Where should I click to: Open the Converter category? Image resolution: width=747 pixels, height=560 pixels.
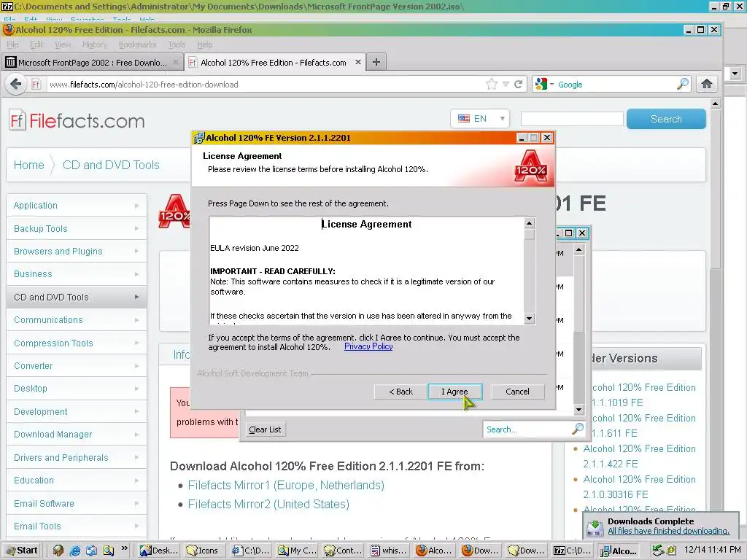pos(76,366)
